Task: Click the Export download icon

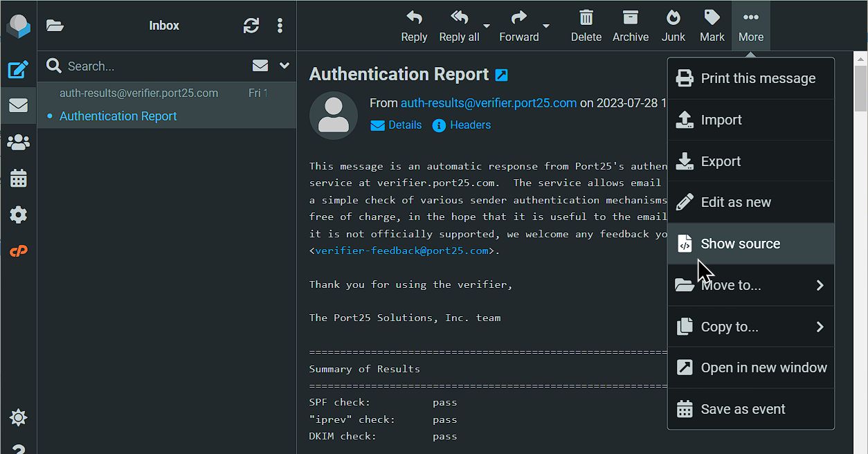Action: [685, 161]
